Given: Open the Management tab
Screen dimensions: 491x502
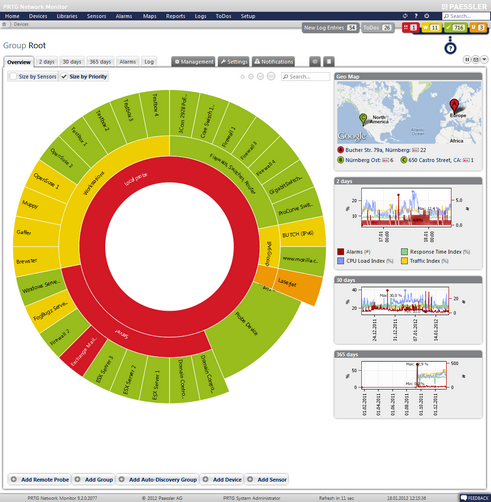Looking at the screenshot, I should click(194, 62).
